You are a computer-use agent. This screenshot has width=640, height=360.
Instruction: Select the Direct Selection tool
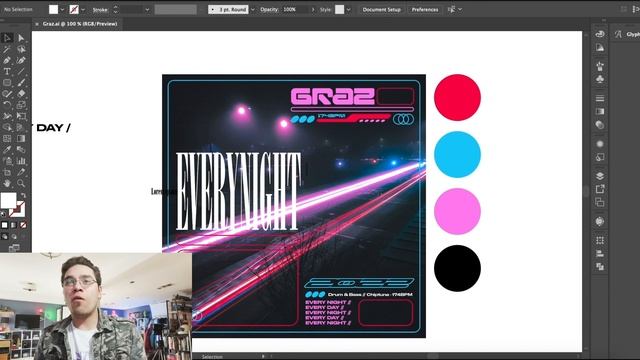click(21, 38)
